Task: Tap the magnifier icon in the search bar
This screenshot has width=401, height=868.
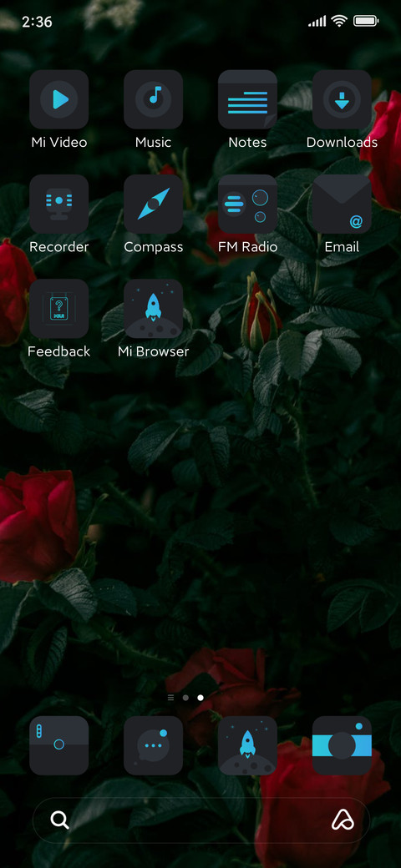Action: pos(60,820)
